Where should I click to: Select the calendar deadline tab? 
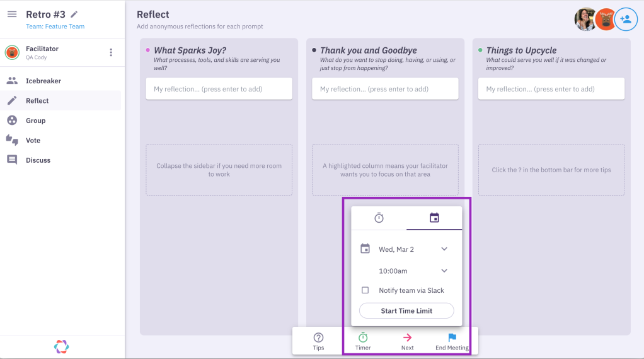coord(434,218)
